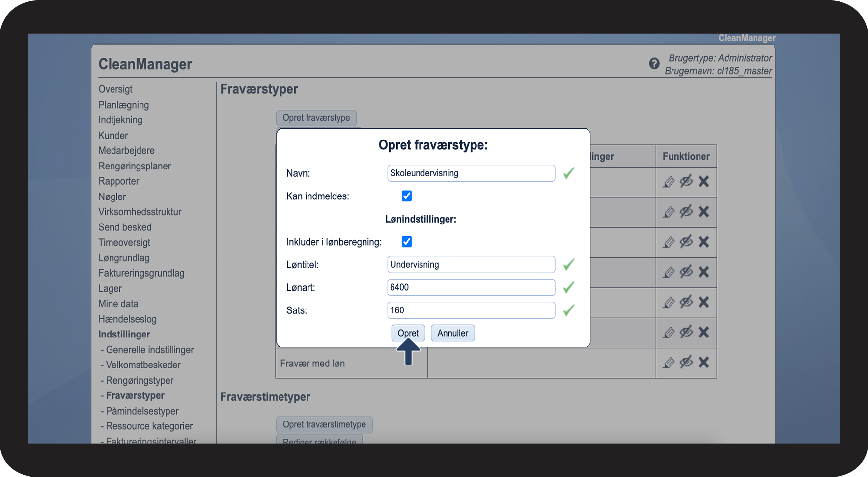The height and width of the screenshot is (477, 868).
Task: Click the delete X in fourth row
Action: point(703,272)
